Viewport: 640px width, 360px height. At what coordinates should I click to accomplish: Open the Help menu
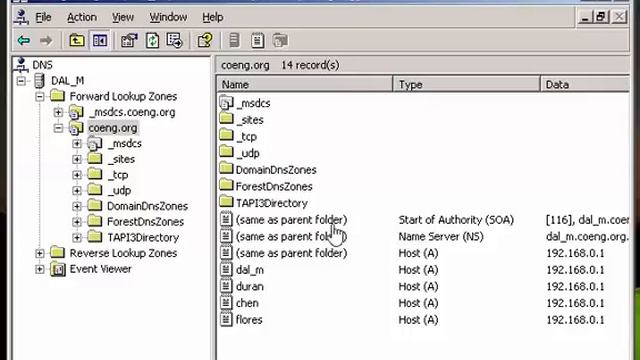pyautogui.click(x=212, y=17)
